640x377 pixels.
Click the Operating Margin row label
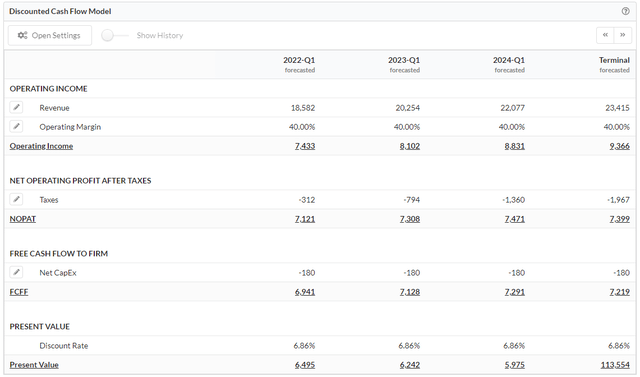click(70, 127)
